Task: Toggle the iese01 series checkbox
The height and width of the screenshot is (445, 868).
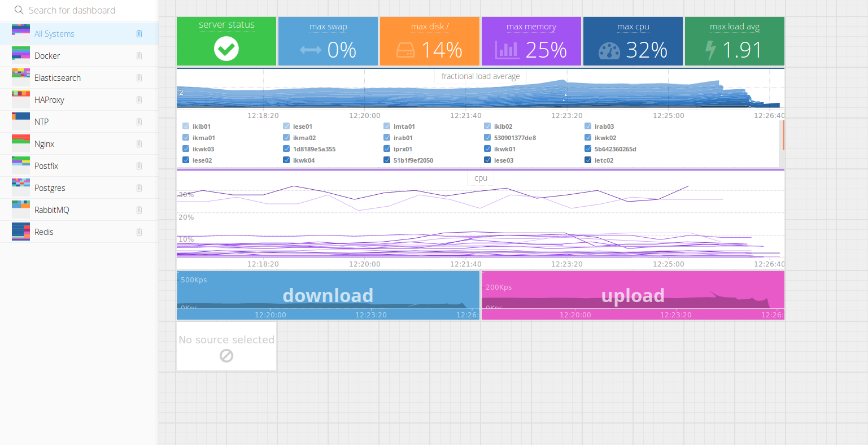Action: [x=286, y=126]
